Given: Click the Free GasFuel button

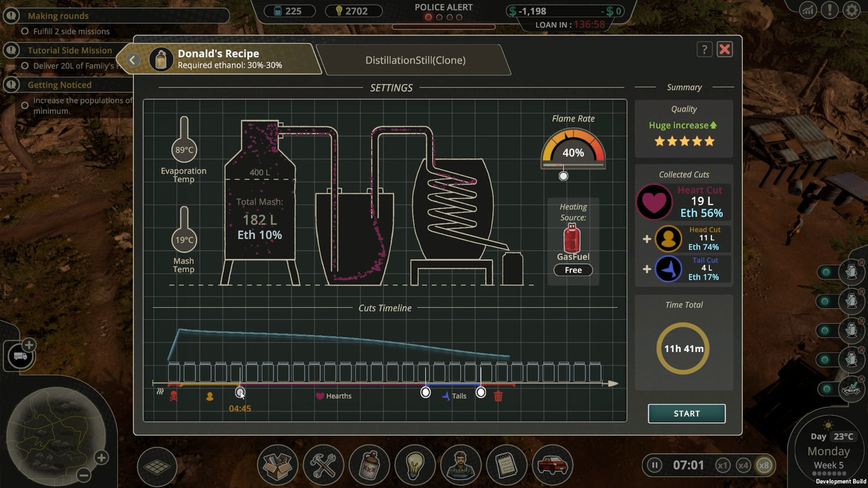Looking at the screenshot, I should coord(573,270).
